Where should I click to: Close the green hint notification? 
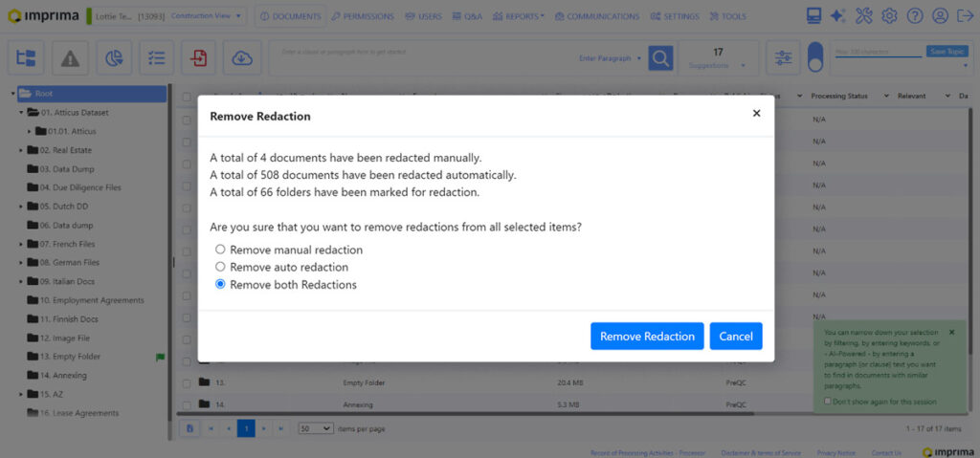[x=952, y=333]
